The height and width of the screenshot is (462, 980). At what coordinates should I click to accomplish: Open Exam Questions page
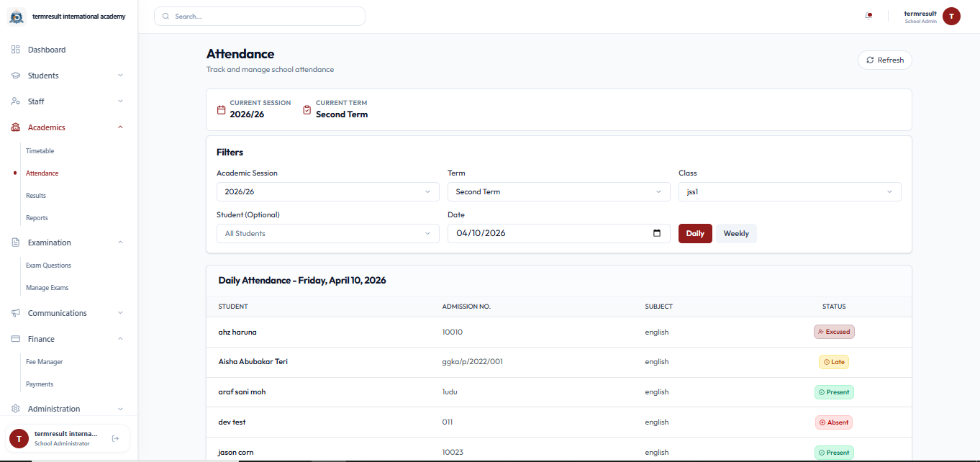(x=48, y=266)
